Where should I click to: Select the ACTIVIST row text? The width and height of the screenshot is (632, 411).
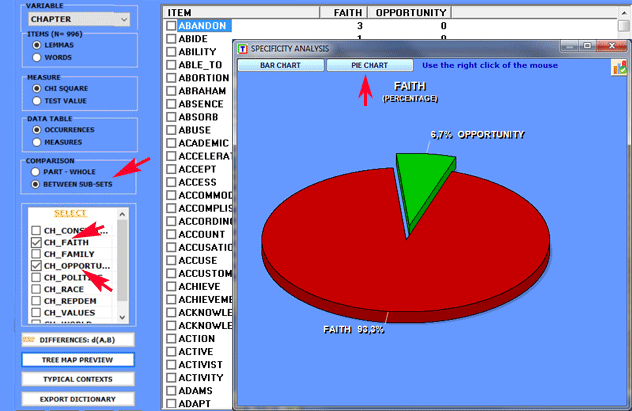(x=200, y=365)
